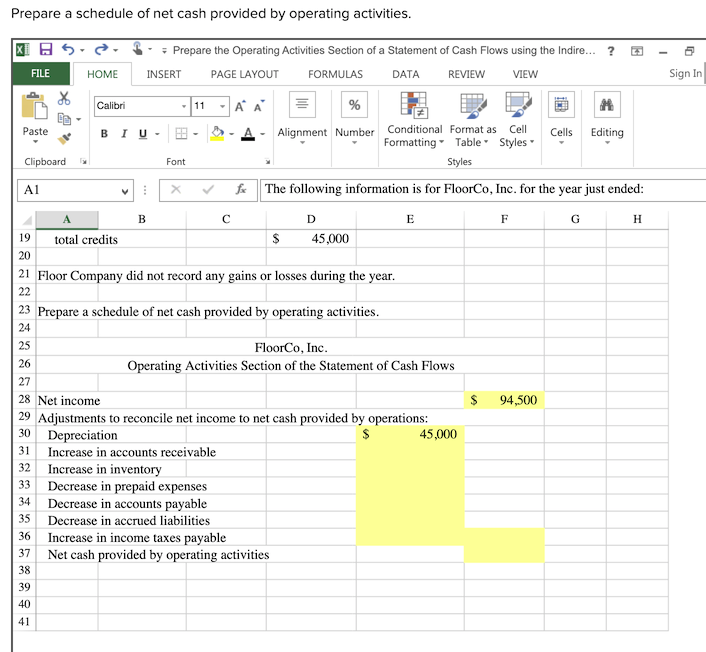
Task: Toggle Italic formatting
Action: [124, 134]
